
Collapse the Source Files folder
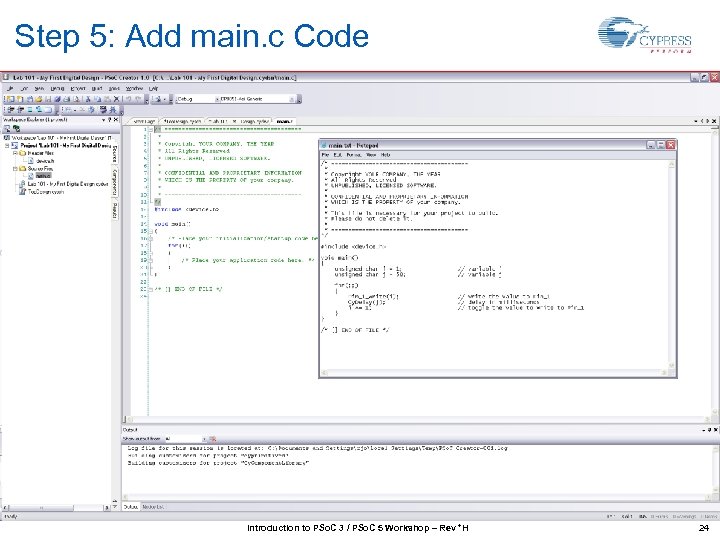[15, 169]
